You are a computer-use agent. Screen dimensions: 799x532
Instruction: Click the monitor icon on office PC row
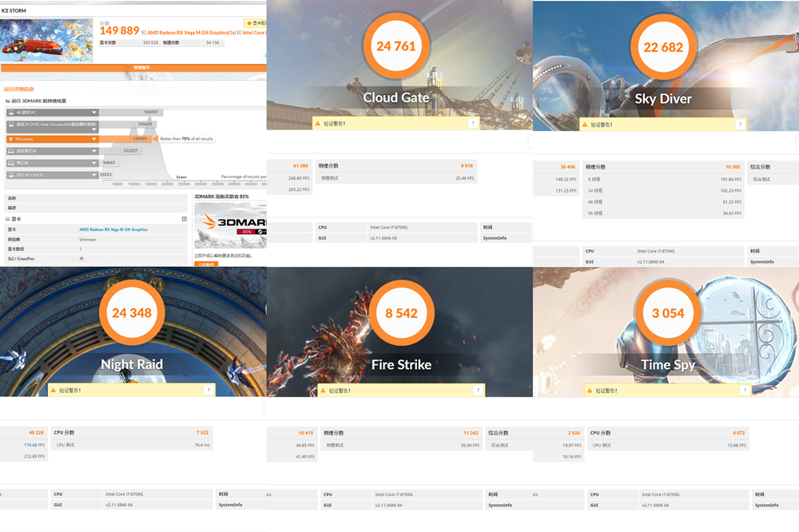click(10, 175)
